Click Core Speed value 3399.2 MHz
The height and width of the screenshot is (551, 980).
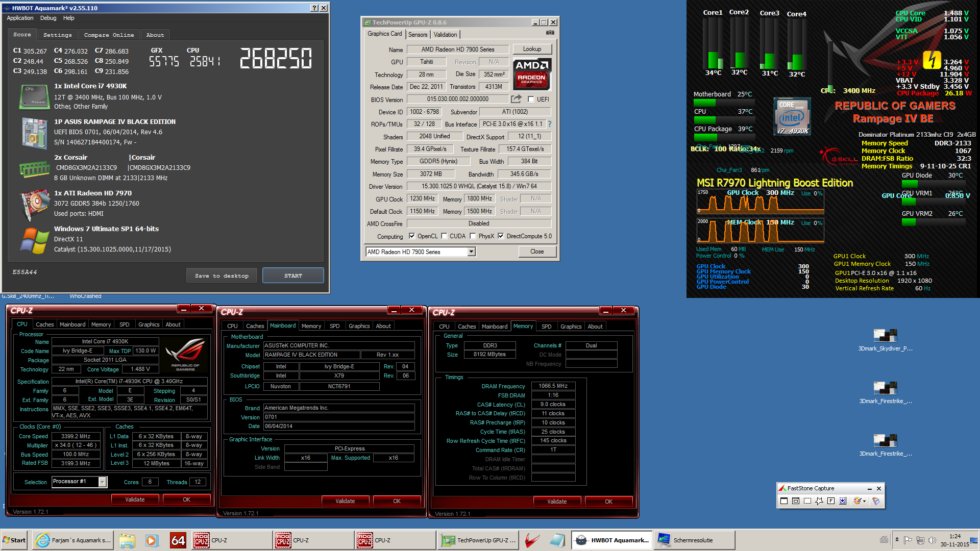[76, 436]
